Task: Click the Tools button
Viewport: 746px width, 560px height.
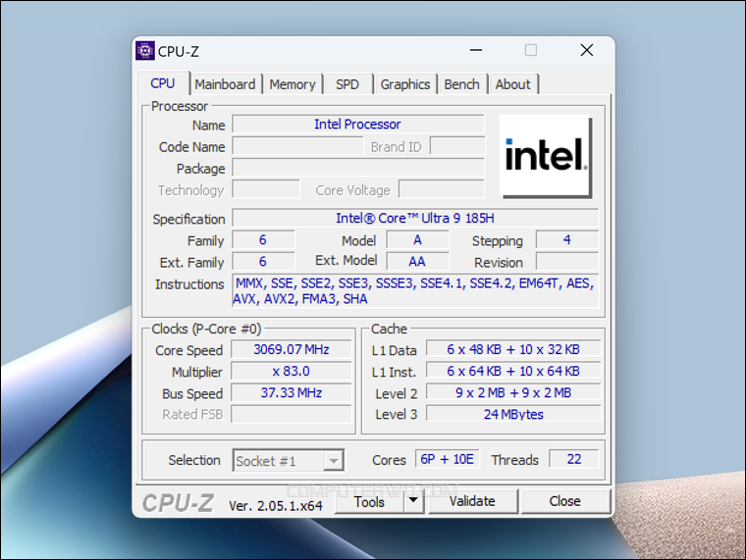Action: coord(370,502)
